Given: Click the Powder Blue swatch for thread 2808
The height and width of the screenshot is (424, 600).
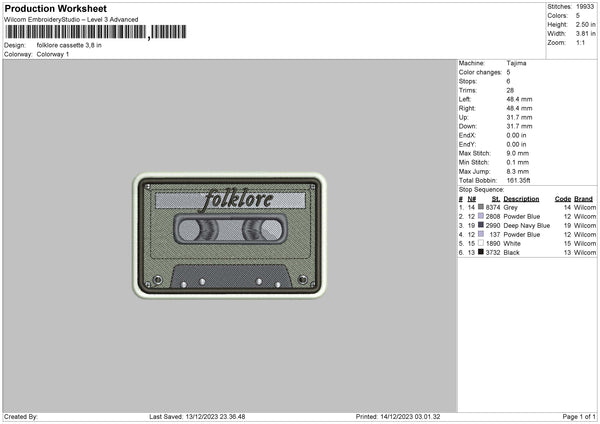Looking at the screenshot, I should pyautogui.click(x=481, y=216).
